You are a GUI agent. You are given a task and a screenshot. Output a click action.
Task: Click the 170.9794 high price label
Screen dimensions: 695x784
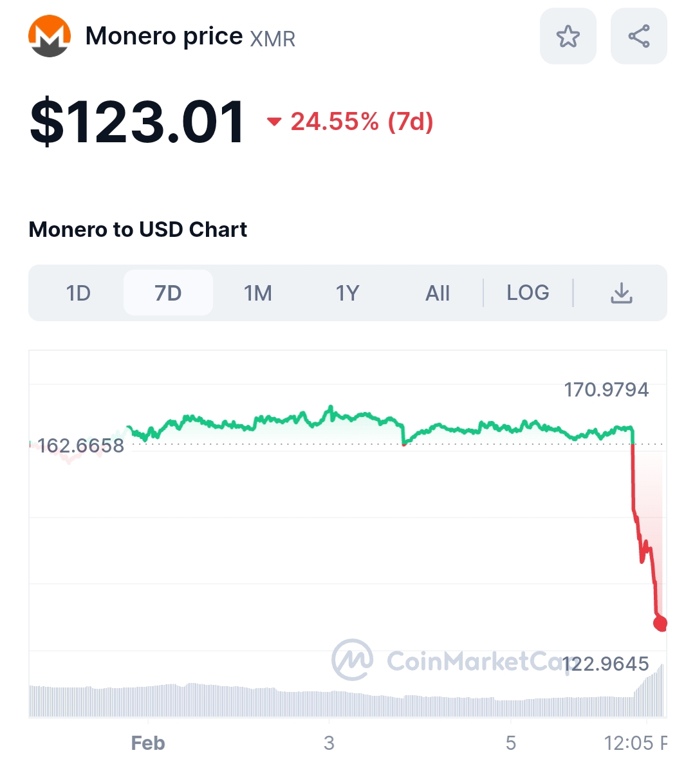tap(606, 389)
